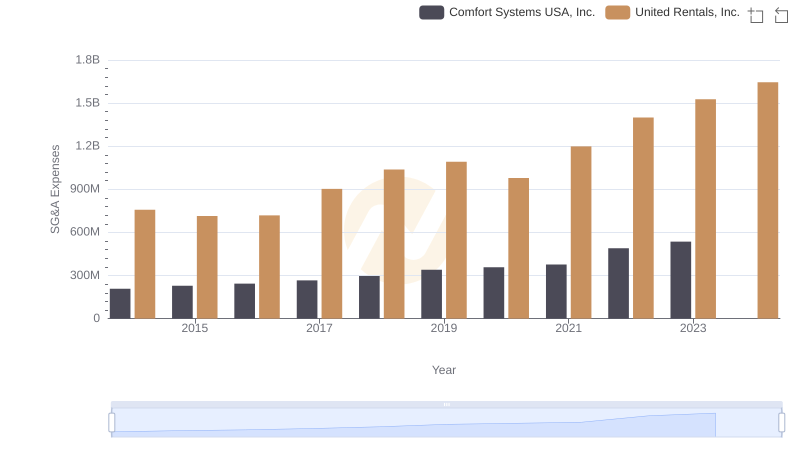This screenshot has width=800, height=461.
Task: Click the 2017 x-axis label
Action: click(x=319, y=328)
